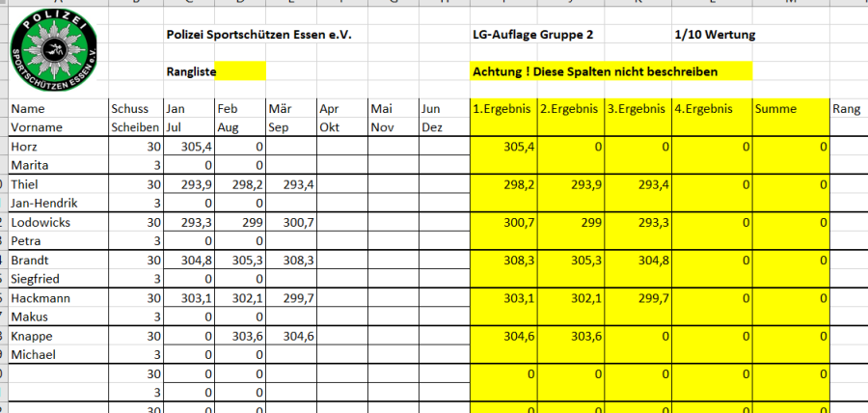Click Lodowicks' Jan score 293,3
This screenshot has height=413, width=868.
point(189,222)
